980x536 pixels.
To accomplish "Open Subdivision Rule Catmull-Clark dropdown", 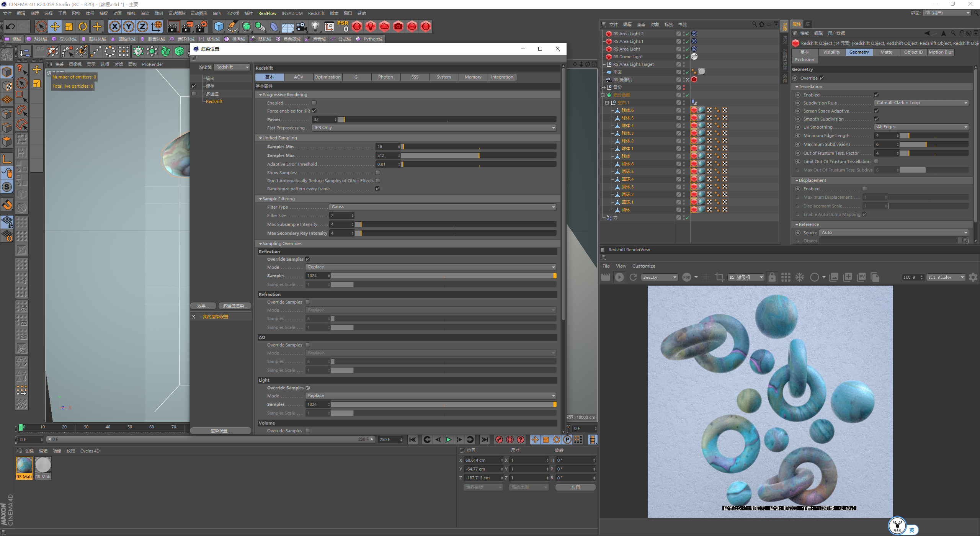I will pos(921,103).
